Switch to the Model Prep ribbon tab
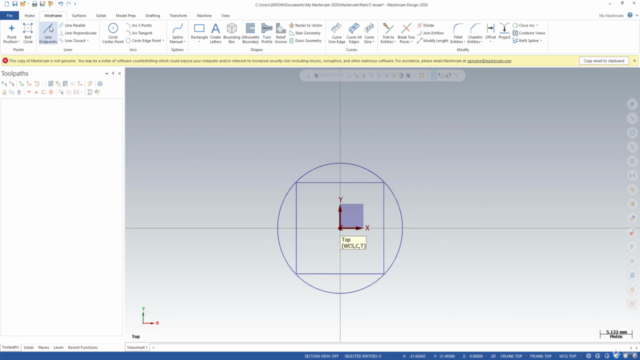This screenshot has height=360, width=640. click(x=125, y=16)
